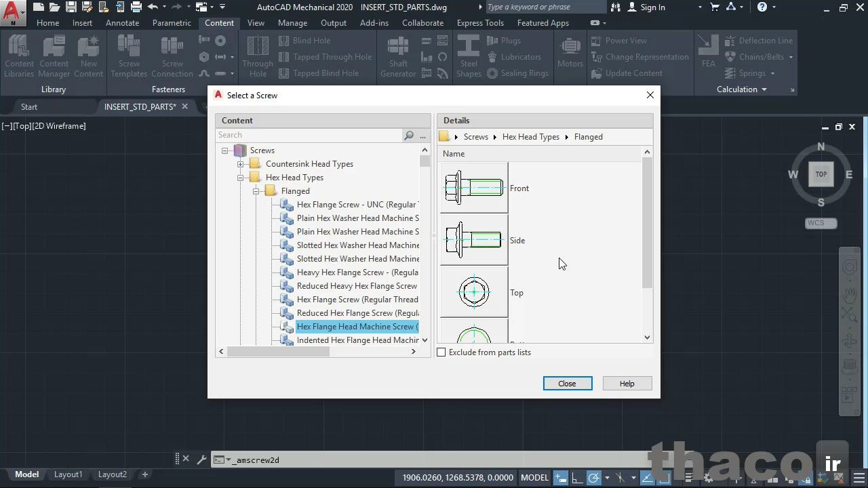The height and width of the screenshot is (488, 868).
Task: Switch to the Parametric ribbon tab
Action: pyautogui.click(x=172, y=22)
